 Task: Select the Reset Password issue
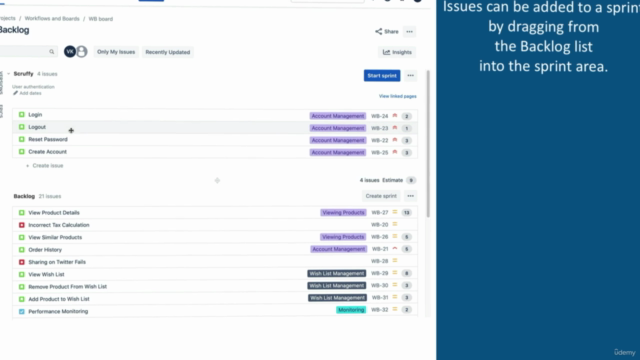coord(215,140)
